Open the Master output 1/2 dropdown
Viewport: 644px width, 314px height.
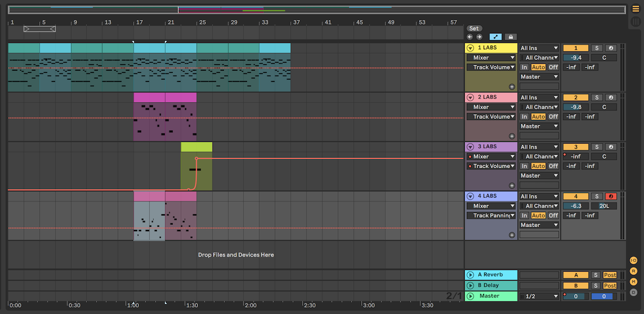pos(539,296)
